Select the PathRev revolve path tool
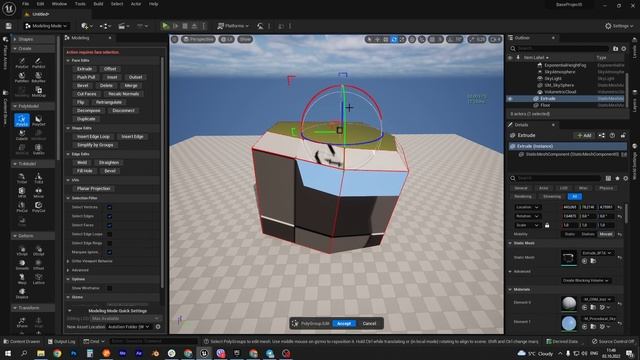The width and height of the screenshot is (640, 360). [x=22, y=78]
